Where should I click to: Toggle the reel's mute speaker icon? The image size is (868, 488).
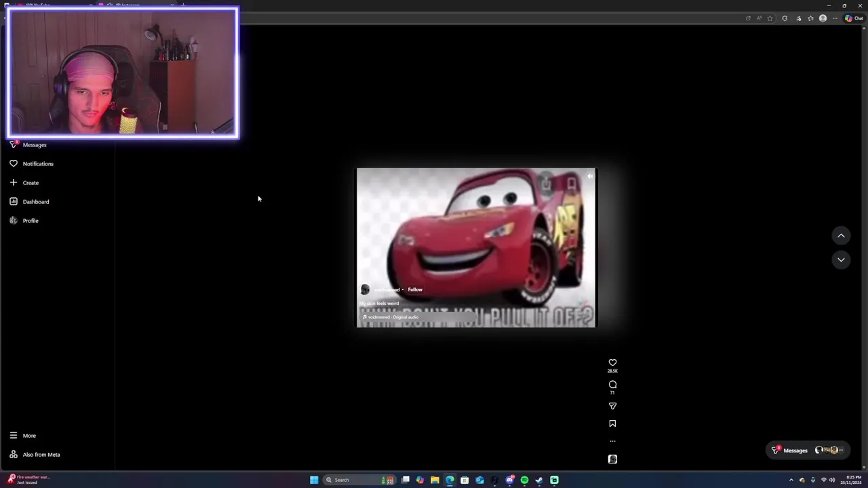click(590, 176)
